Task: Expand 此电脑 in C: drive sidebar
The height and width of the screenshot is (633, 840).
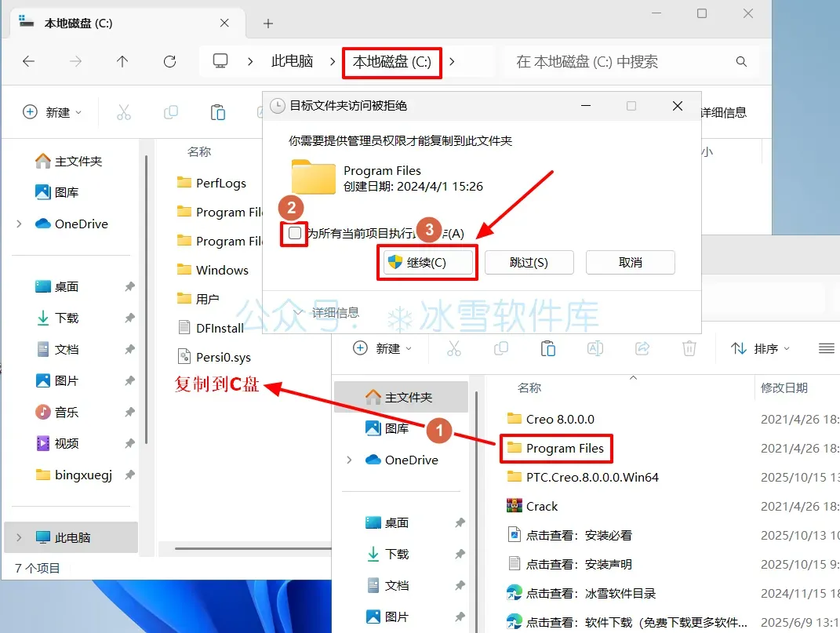Action: coord(19,537)
